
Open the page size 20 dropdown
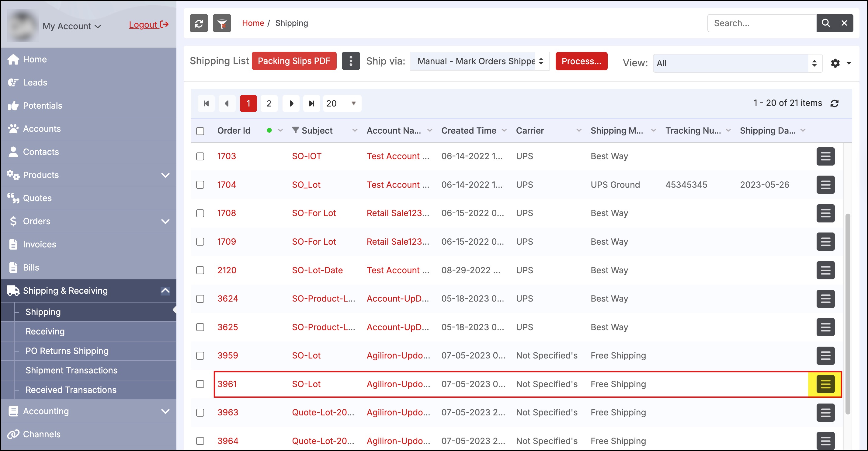pos(342,103)
